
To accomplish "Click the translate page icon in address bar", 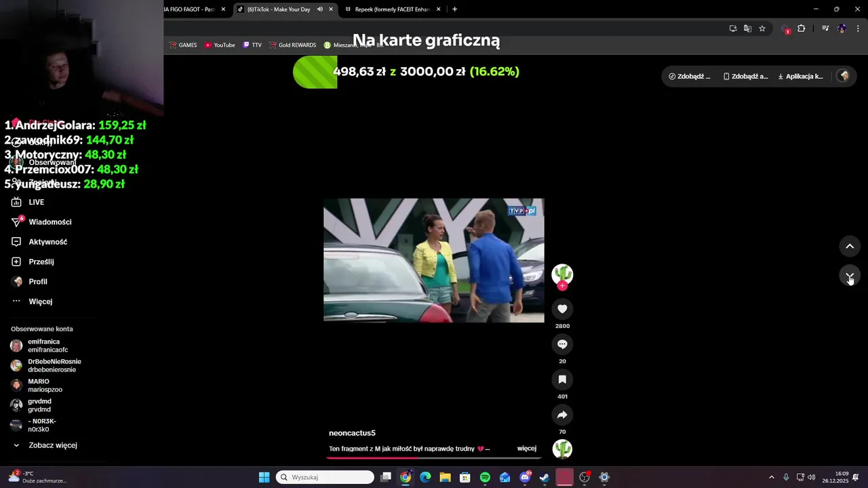I will click(x=747, y=28).
